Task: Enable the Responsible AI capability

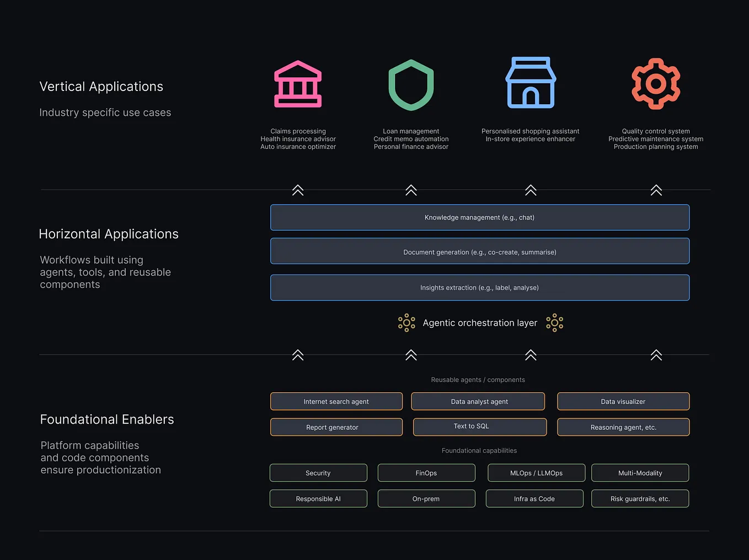Action: [x=318, y=498]
